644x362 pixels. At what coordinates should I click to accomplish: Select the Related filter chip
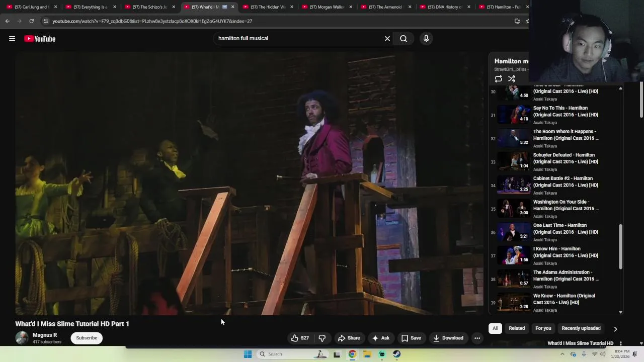tap(517, 328)
